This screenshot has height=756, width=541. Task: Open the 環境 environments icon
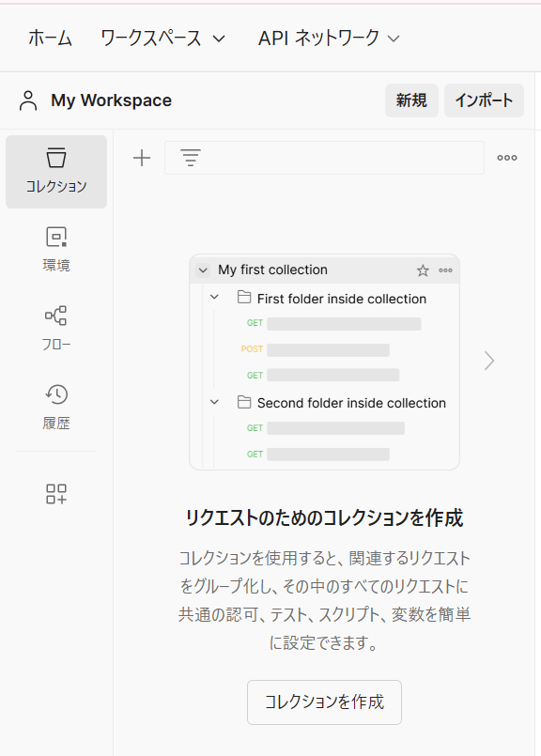[x=56, y=249]
